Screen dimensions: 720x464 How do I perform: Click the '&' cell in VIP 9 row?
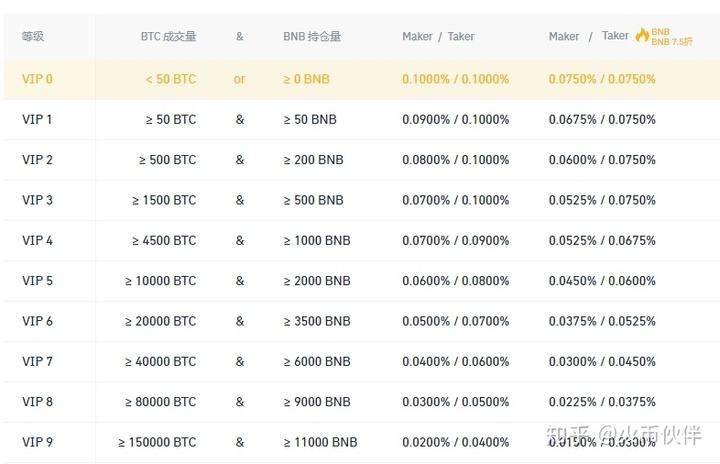tap(240, 442)
